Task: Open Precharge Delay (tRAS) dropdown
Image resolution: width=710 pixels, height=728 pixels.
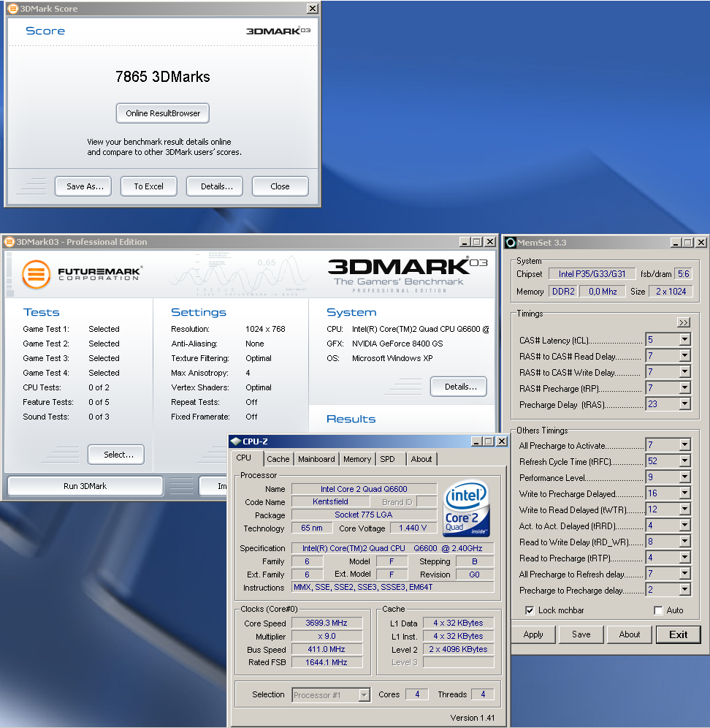Action: [684, 404]
